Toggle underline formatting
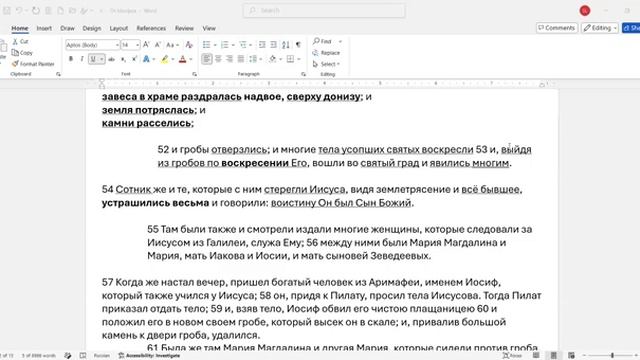Screen dimensions: 640x360 pyautogui.click(x=93, y=59)
